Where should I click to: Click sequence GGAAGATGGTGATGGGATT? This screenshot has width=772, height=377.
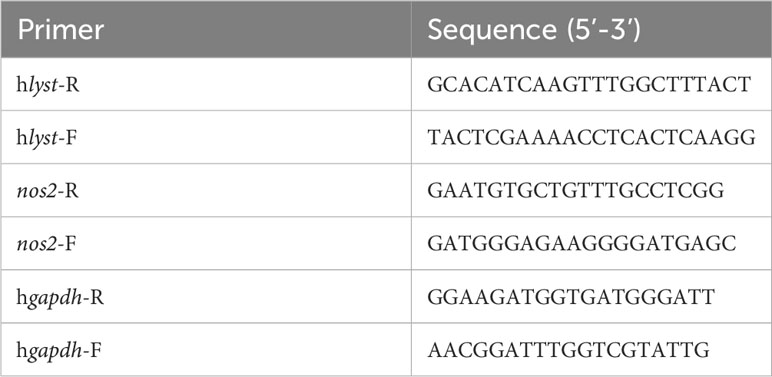pos(571,297)
